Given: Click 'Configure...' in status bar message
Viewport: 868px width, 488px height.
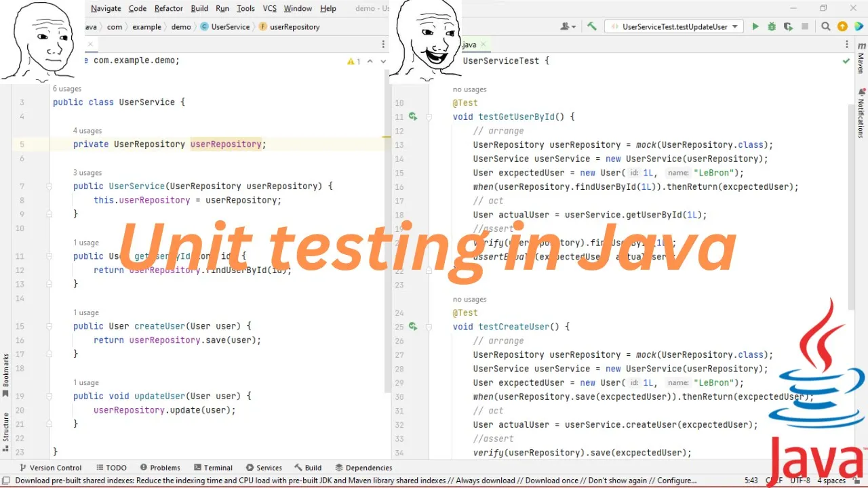Looking at the screenshot, I should click(676, 481).
